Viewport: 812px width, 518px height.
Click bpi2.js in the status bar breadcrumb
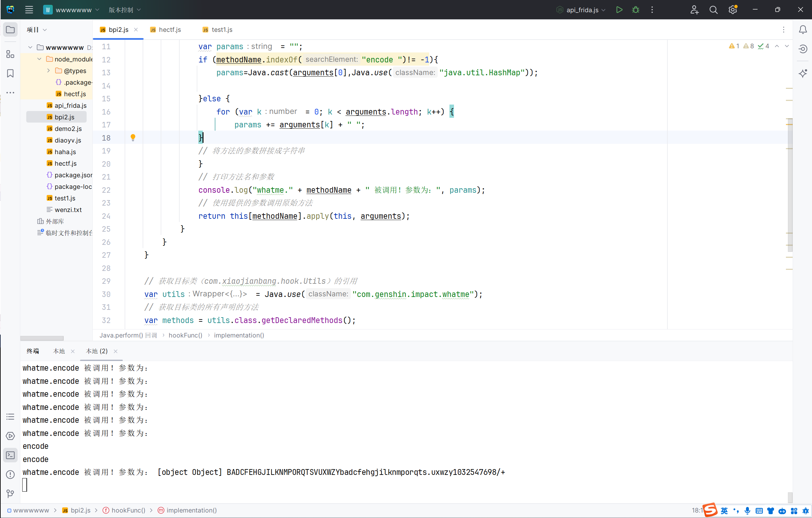click(x=76, y=510)
